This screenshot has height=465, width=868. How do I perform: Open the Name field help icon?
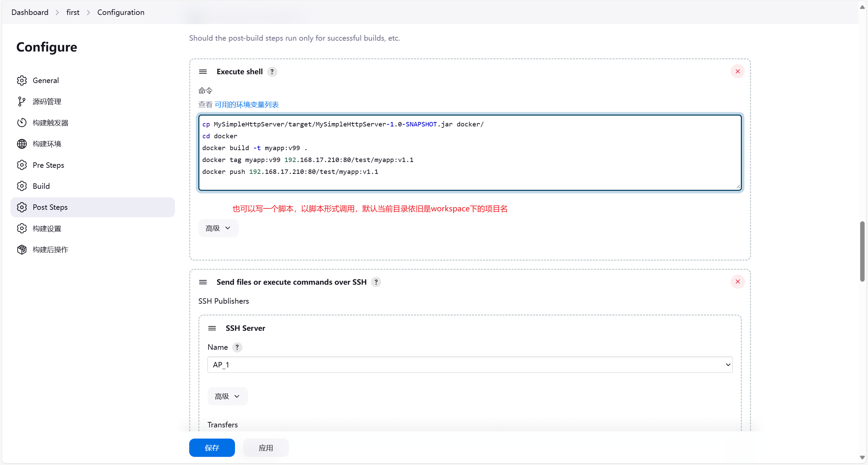click(x=237, y=347)
